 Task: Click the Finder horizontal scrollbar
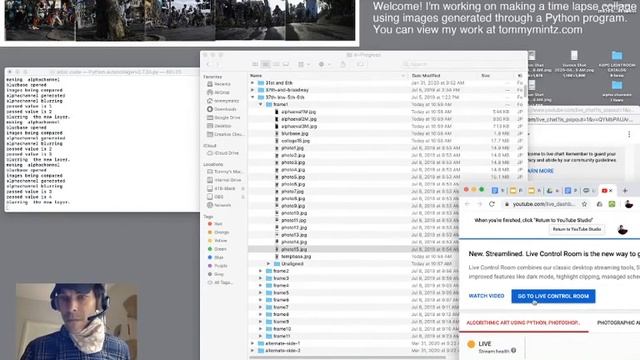(x=347, y=358)
